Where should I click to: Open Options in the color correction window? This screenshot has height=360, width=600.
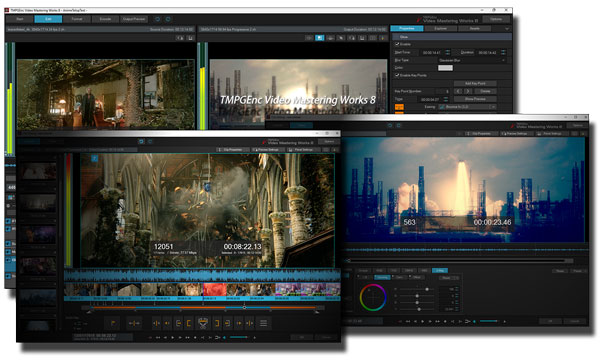(x=577, y=125)
